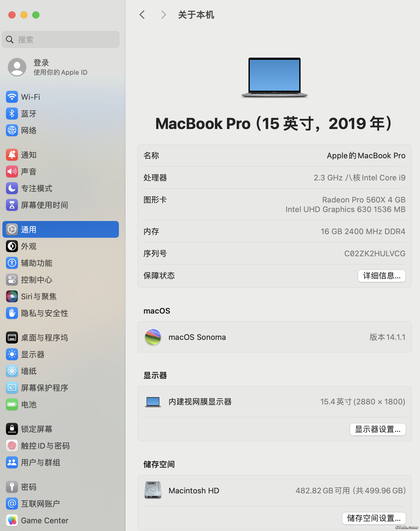Click the macOS Sonoma version row
Screen dimensions: 420x531
coord(274,337)
